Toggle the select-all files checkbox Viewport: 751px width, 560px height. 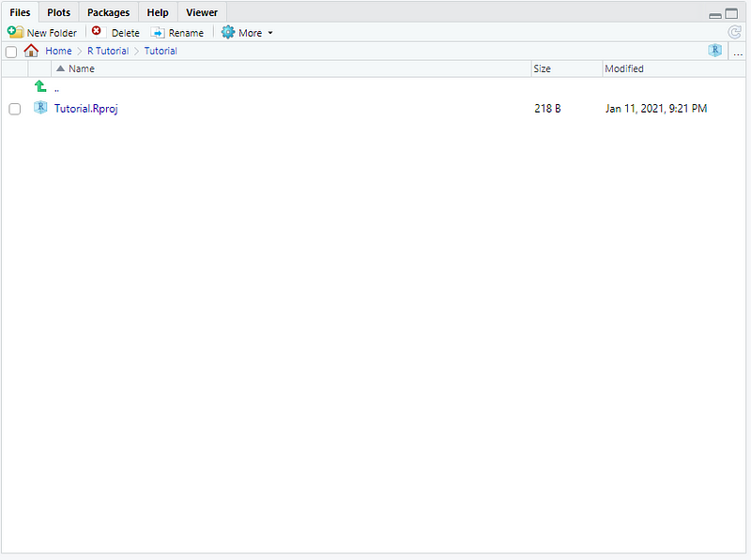11,52
